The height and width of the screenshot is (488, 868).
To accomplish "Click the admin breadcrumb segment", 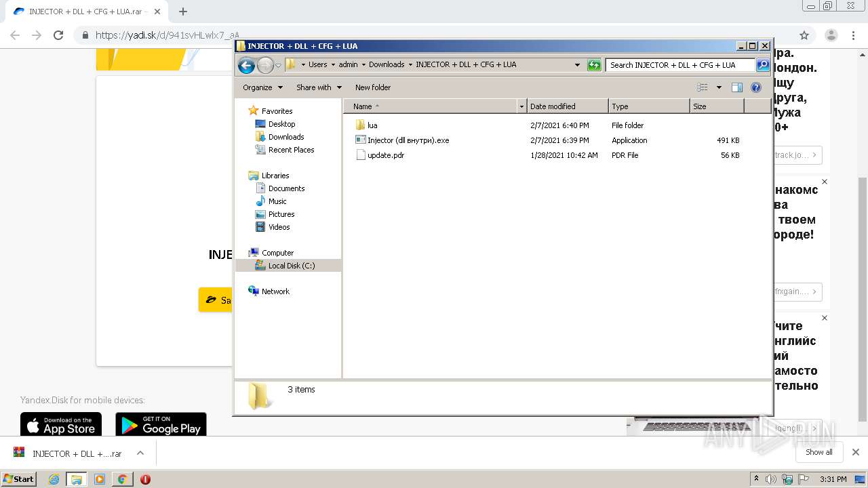I will 348,65.
